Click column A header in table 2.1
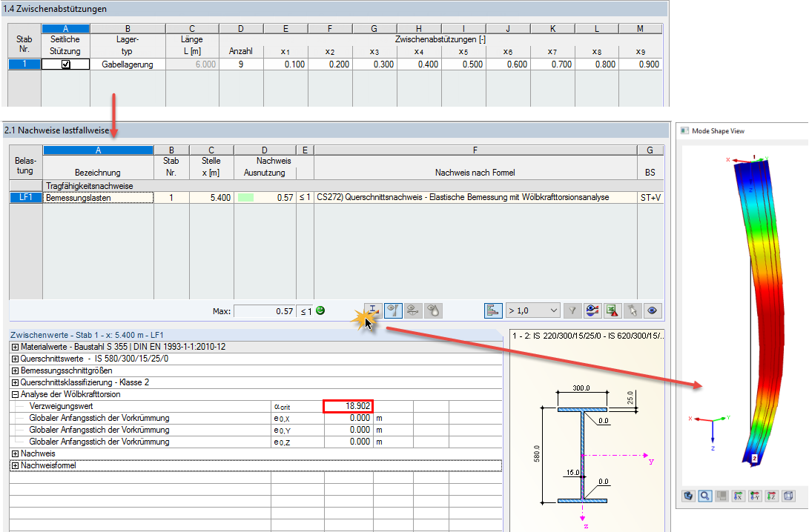Viewport: 809px width, 532px height. tap(98, 150)
